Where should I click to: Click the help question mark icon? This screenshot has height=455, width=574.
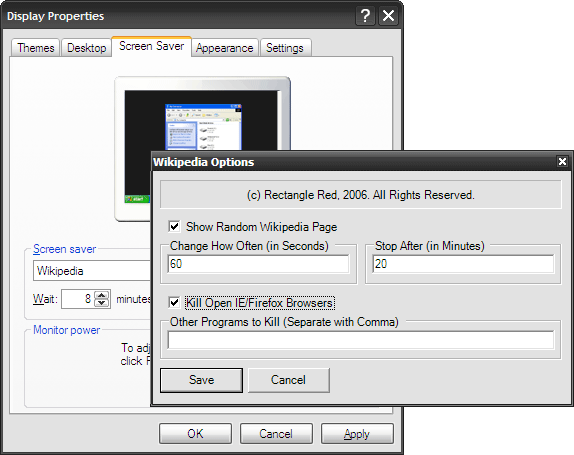coord(365,16)
